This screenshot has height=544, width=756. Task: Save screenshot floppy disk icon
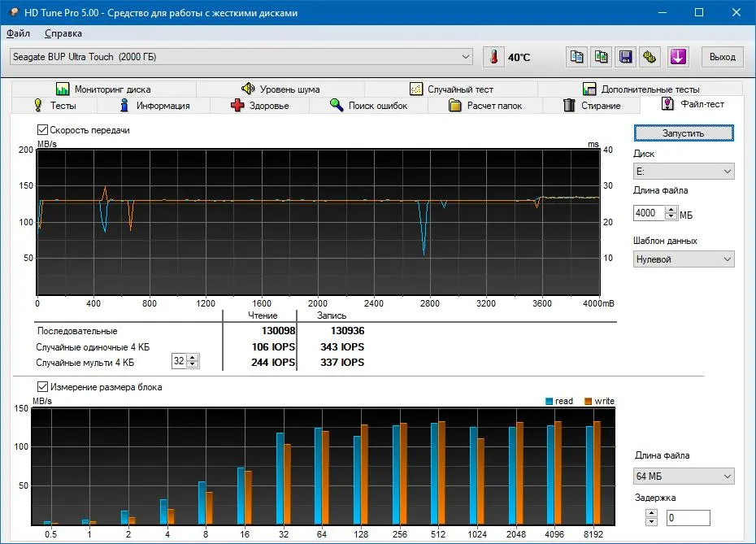[x=625, y=57]
